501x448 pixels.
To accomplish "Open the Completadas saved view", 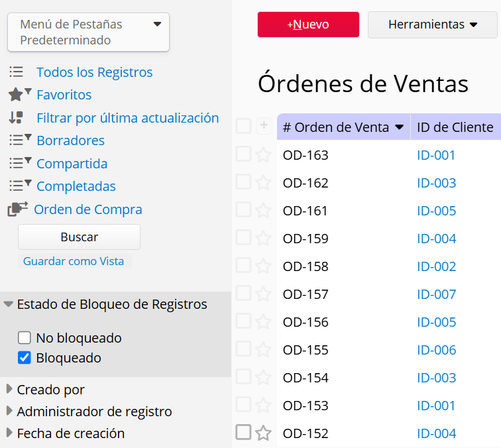I will coord(76,186).
